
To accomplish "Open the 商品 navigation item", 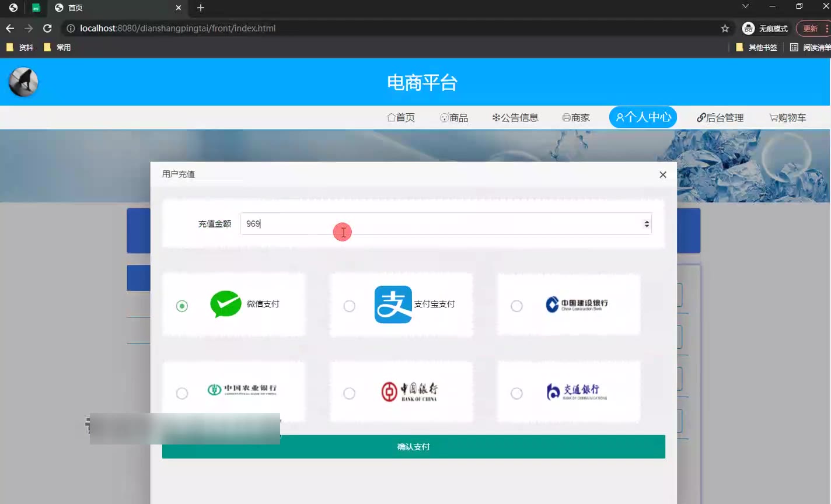I will pos(454,118).
